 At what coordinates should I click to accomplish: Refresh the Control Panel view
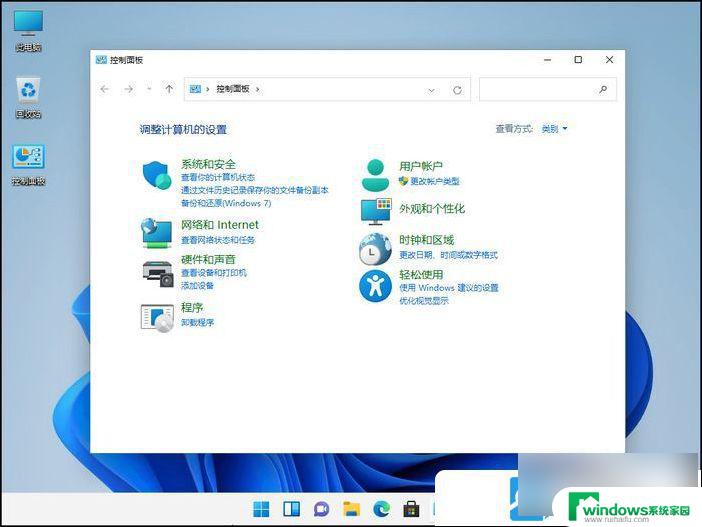click(x=457, y=90)
